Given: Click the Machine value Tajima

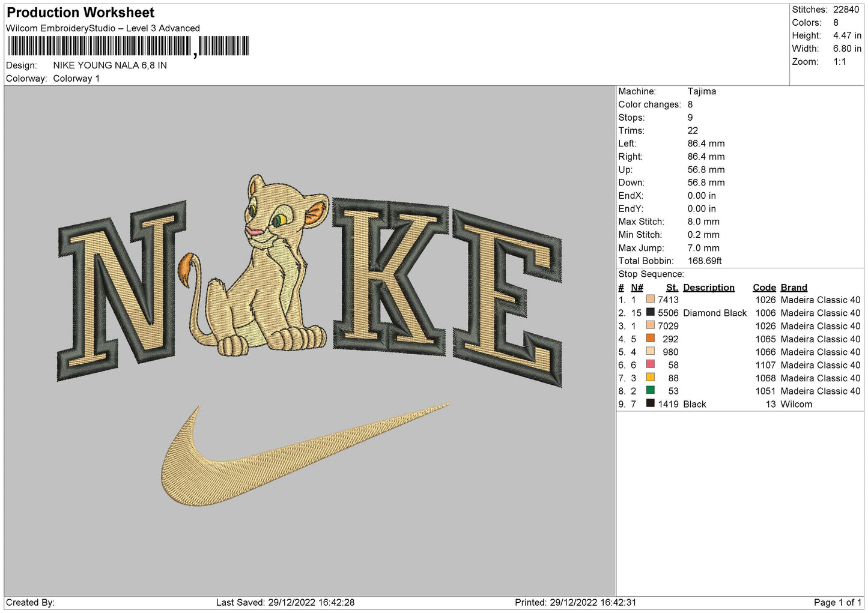Looking at the screenshot, I should point(702,91).
